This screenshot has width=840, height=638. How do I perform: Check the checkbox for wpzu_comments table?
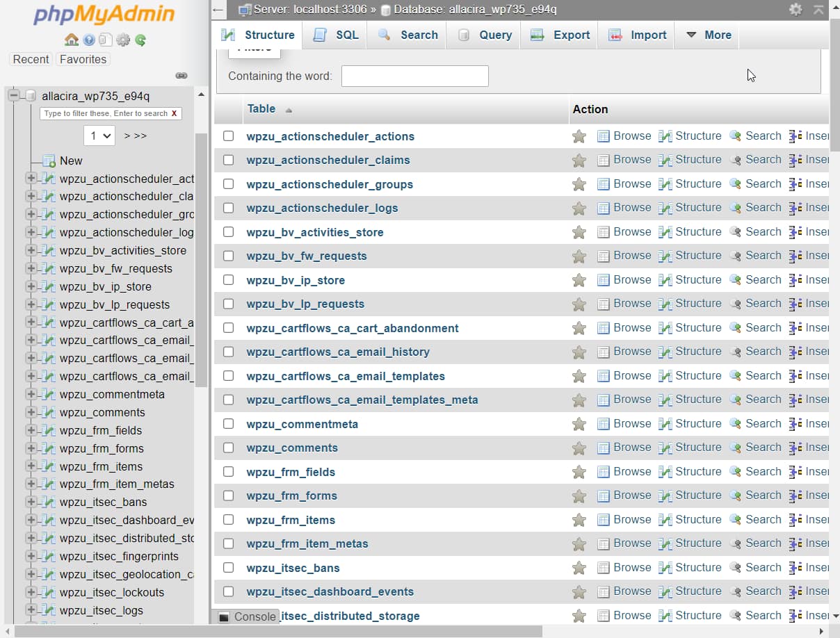(228, 448)
